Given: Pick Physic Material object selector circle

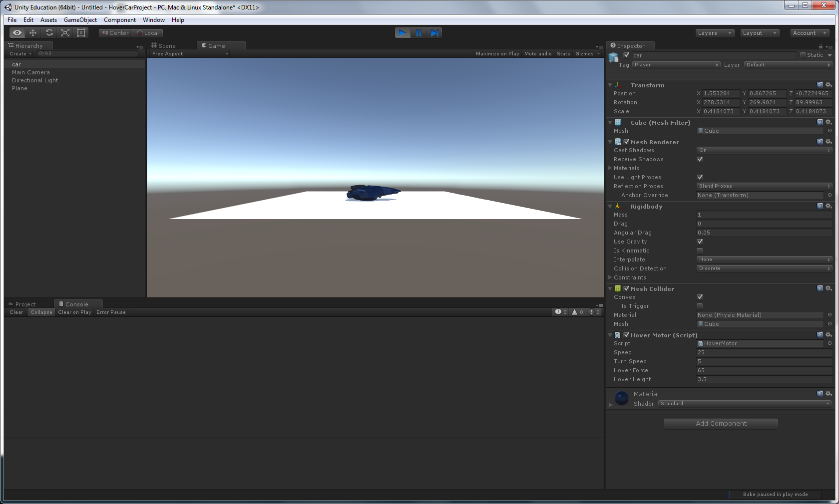Looking at the screenshot, I should (830, 315).
